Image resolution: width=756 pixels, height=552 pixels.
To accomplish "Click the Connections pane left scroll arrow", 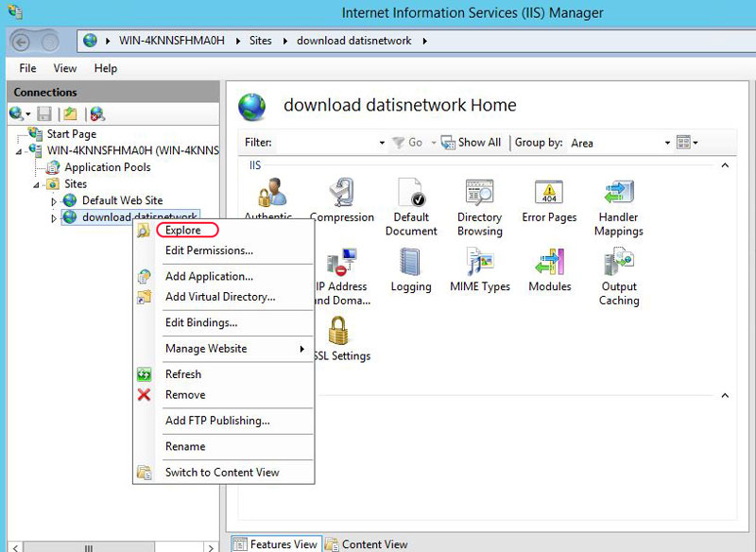I will click(x=16, y=546).
